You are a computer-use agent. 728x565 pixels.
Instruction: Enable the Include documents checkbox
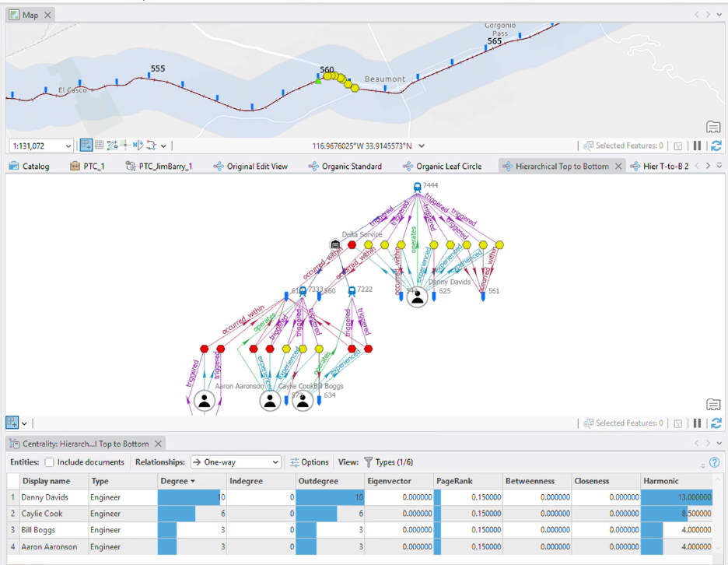[x=49, y=462]
